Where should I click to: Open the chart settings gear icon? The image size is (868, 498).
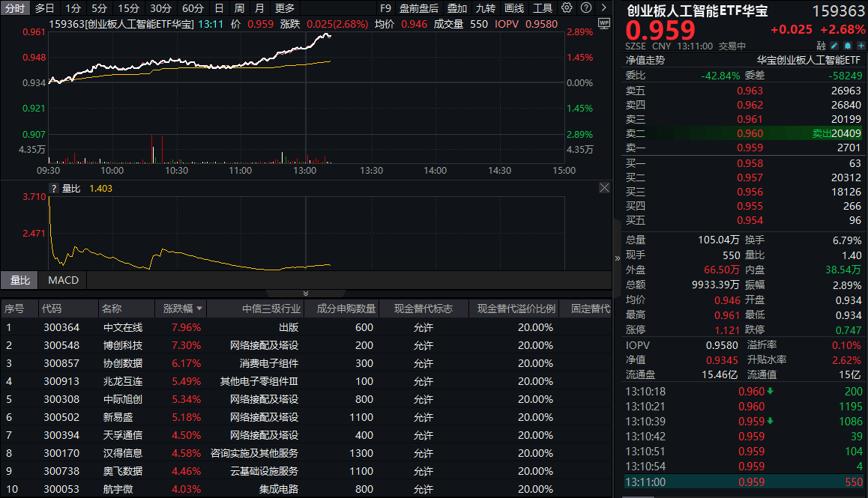point(566,9)
